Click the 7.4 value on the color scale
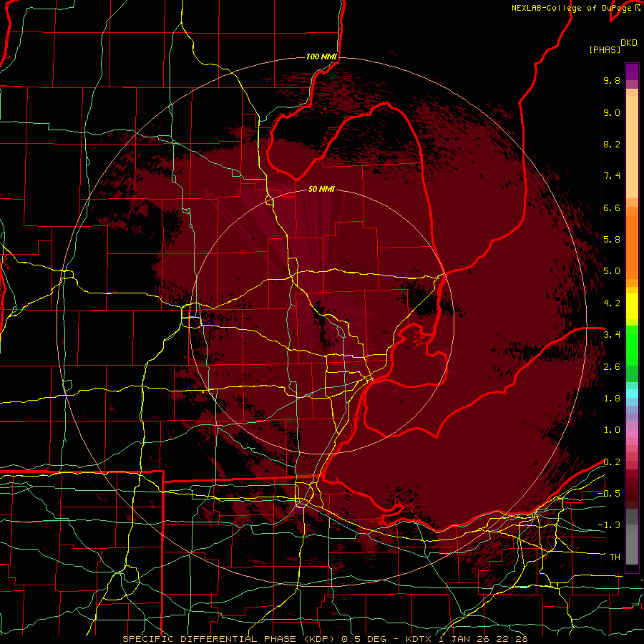The height and width of the screenshot is (644, 644). coord(612,176)
